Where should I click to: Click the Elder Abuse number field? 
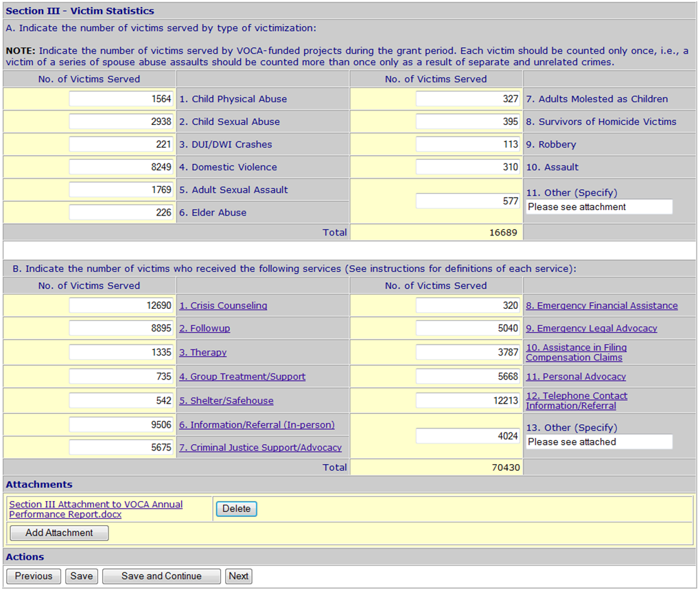[121, 213]
